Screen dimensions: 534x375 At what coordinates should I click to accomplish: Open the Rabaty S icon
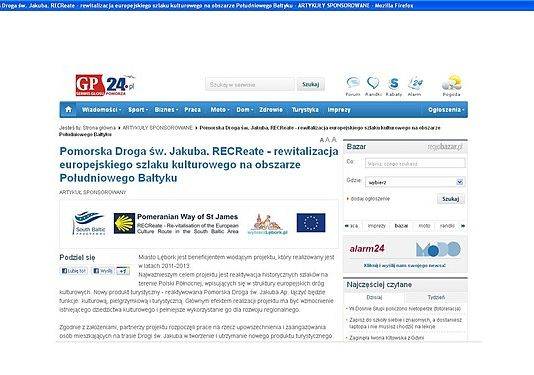[x=394, y=86]
